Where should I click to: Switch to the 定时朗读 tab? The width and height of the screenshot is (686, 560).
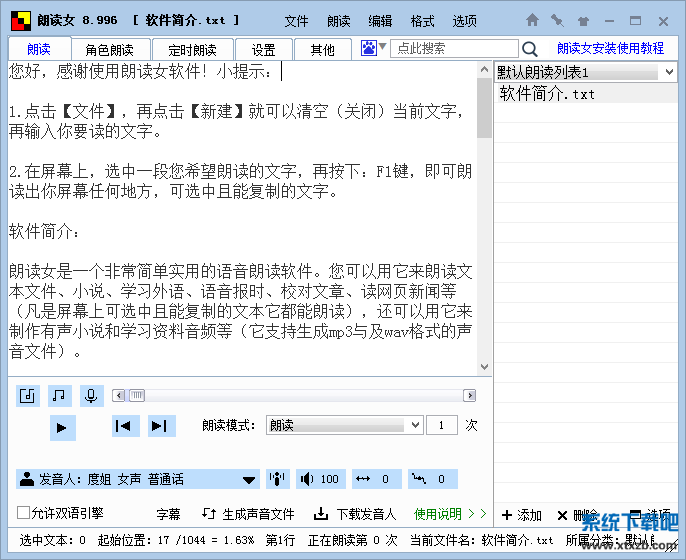(192, 49)
